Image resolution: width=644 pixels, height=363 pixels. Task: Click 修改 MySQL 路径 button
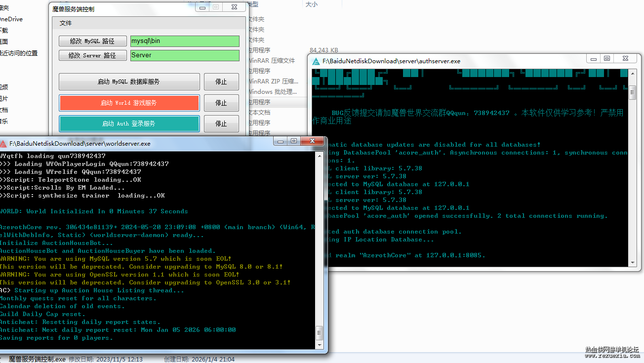(92, 41)
